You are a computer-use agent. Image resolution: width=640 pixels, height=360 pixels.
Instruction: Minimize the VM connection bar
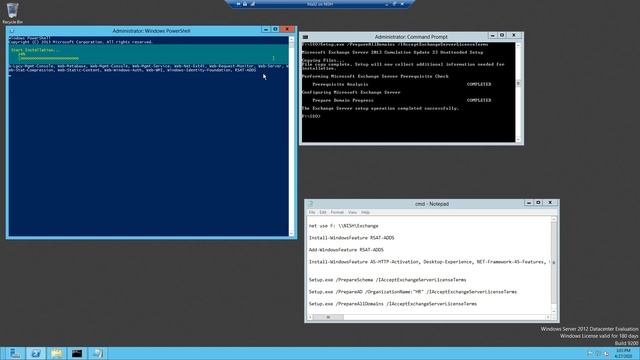pyautogui.click(x=387, y=4)
